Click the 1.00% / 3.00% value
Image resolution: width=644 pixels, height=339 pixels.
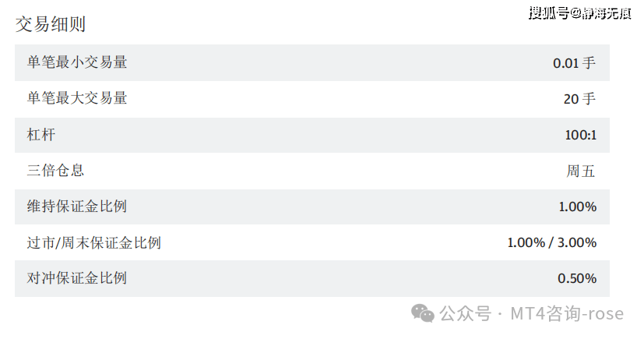click(x=552, y=242)
